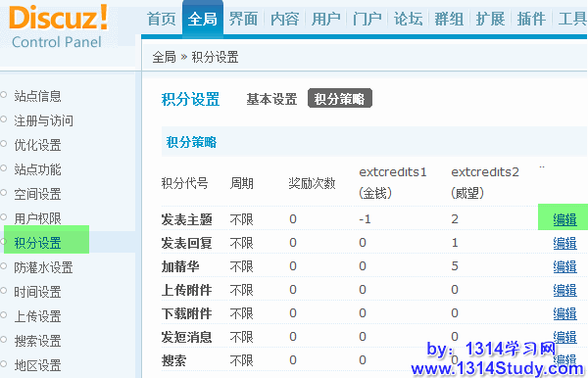Screen dimensions: 588x378
Task: Click the 发短消息 row label
Action: [x=187, y=337]
